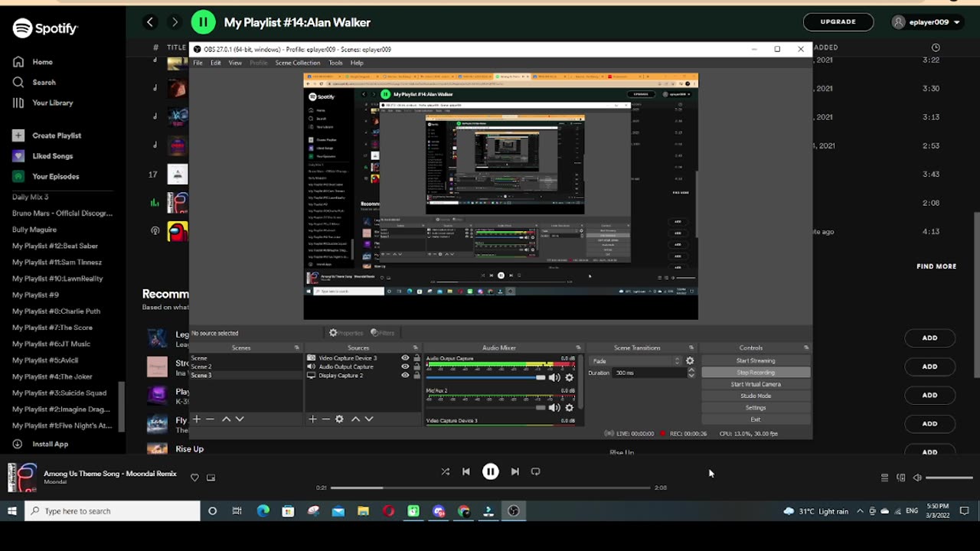This screenshot has width=980, height=551.
Task: Toggle repeat in Spotify player bar
Action: [x=535, y=471]
